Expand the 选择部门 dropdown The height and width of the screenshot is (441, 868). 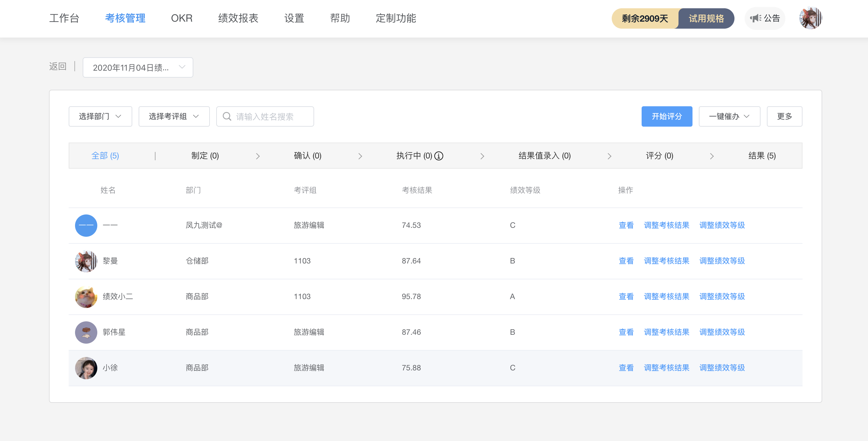point(100,116)
